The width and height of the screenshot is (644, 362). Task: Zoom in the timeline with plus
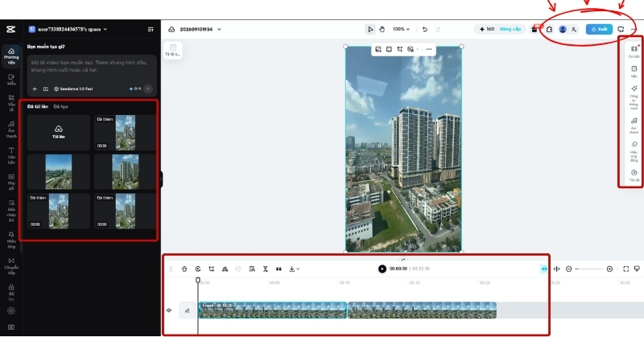(609, 269)
